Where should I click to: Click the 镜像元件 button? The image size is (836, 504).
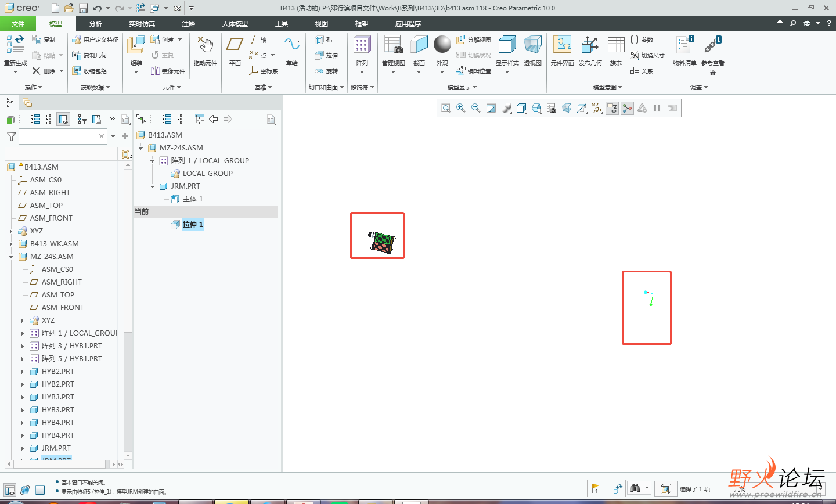click(168, 71)
